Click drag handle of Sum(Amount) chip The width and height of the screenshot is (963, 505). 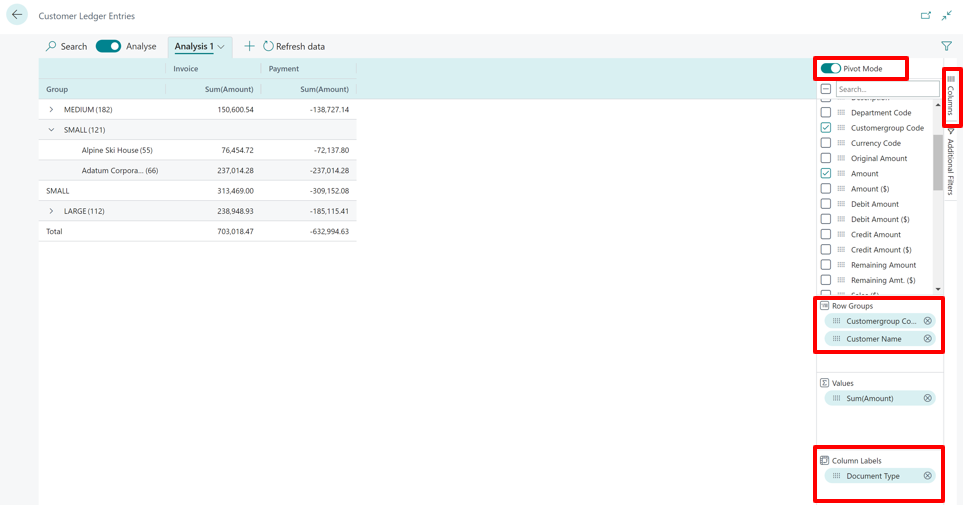836,398
